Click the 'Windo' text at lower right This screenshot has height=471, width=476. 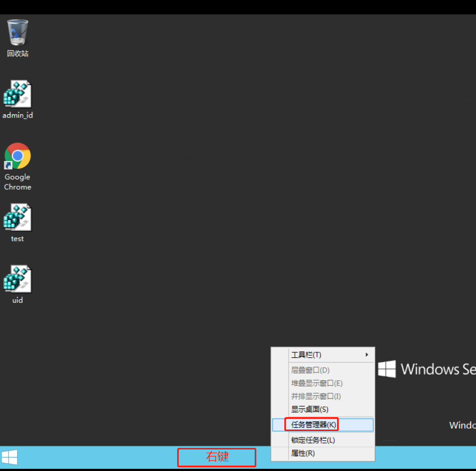coord(462,425)
